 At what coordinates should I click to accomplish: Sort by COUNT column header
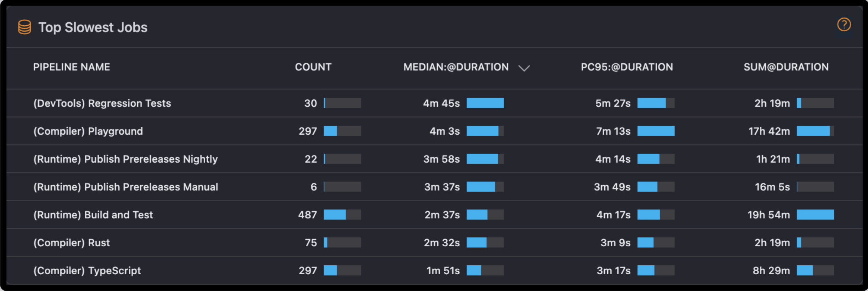pyautogui.click(x=313, y=67)
